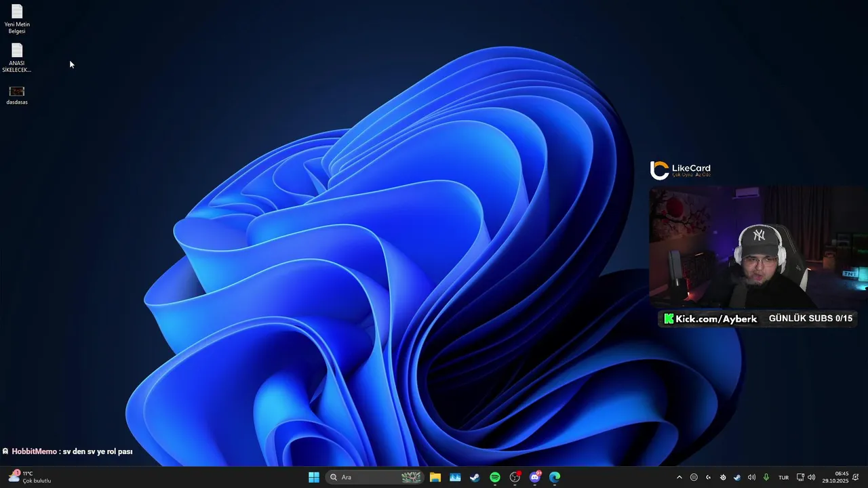
Task: Click the green microphone tray icon
Action: click(x=766, y=478)
